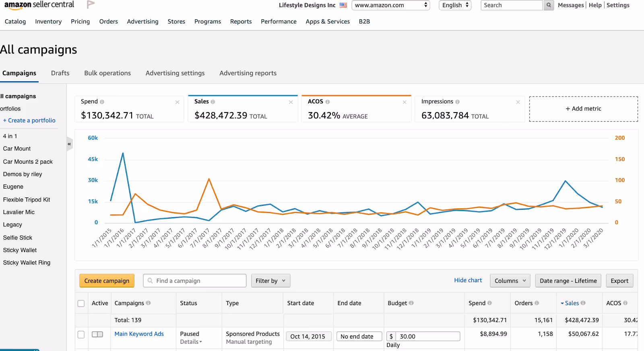Click Create a portfolio link
The width and height of the screenshot is (644, 351).
pyautogui.click(x=29, y=120)
